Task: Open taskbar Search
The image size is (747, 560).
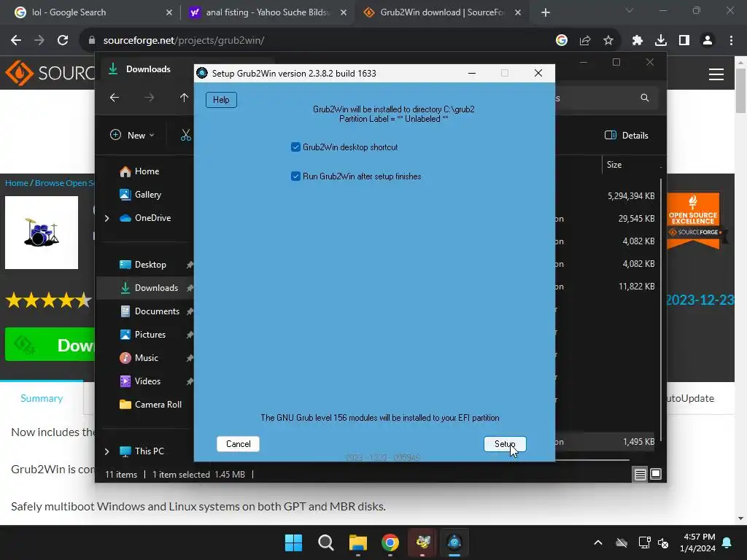Action: click(x=326, y=542)
